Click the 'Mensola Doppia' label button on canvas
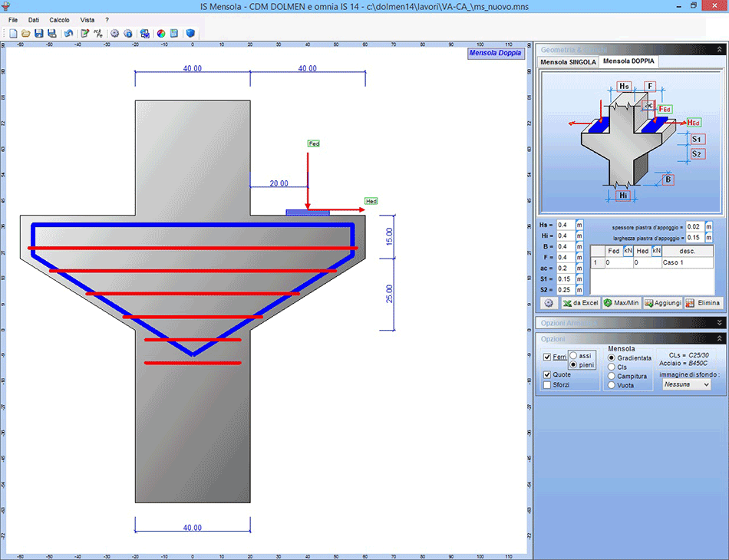This screenshot has width=729, height=560. [x=495, y=53]
